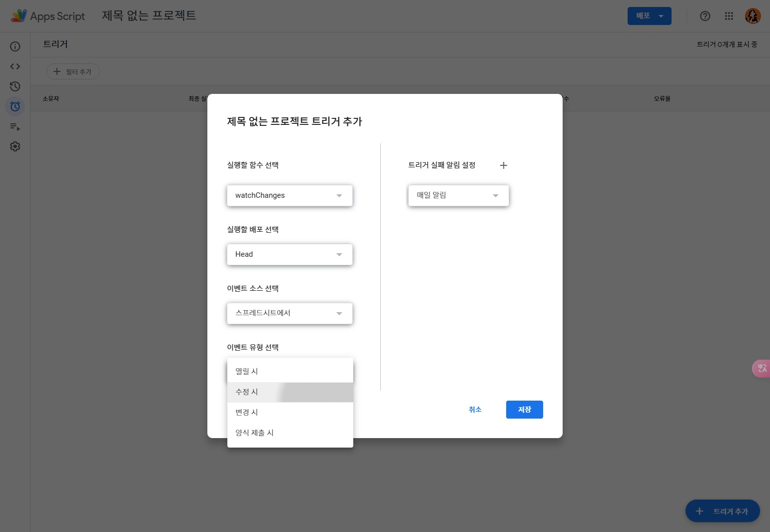Click the 트리거 page heading

[x=55, y=44]
